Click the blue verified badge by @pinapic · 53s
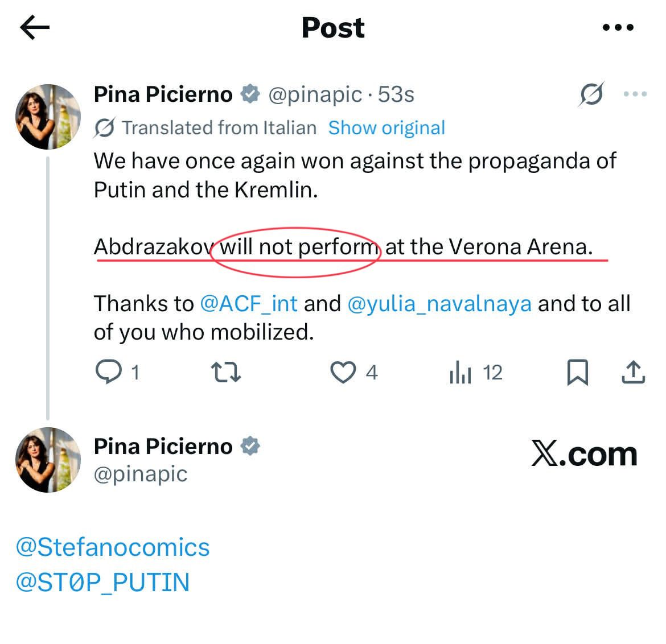The width and height of the screenshot is (666, 644). 250,94
